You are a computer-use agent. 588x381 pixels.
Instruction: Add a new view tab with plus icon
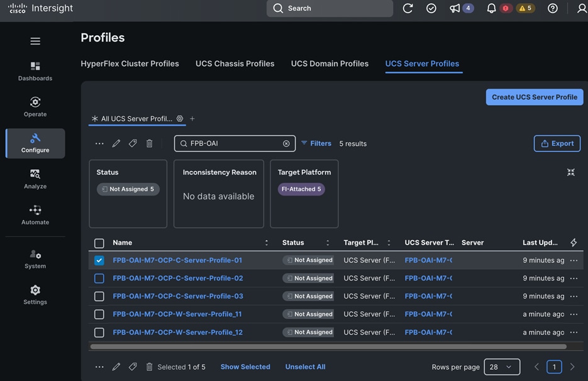pos(192,118)
